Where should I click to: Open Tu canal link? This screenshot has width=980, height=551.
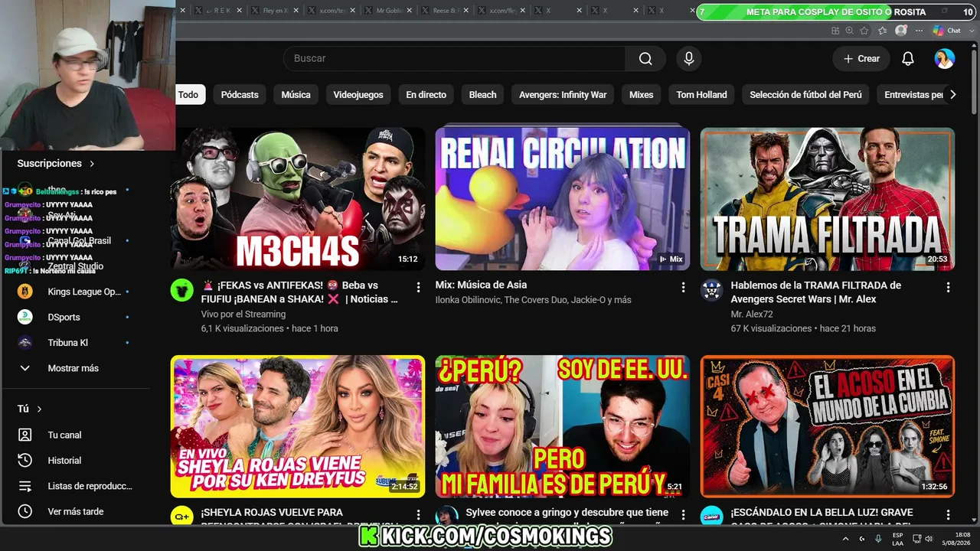[64, 435]
